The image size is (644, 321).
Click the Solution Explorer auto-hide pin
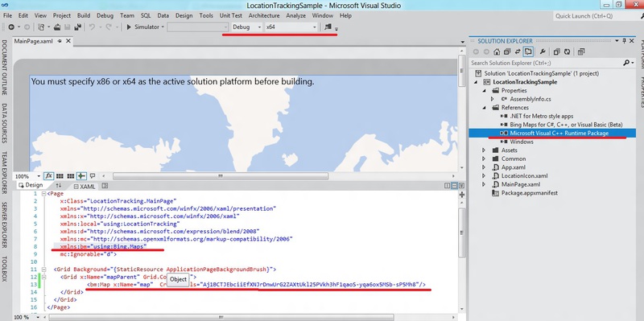625,41
